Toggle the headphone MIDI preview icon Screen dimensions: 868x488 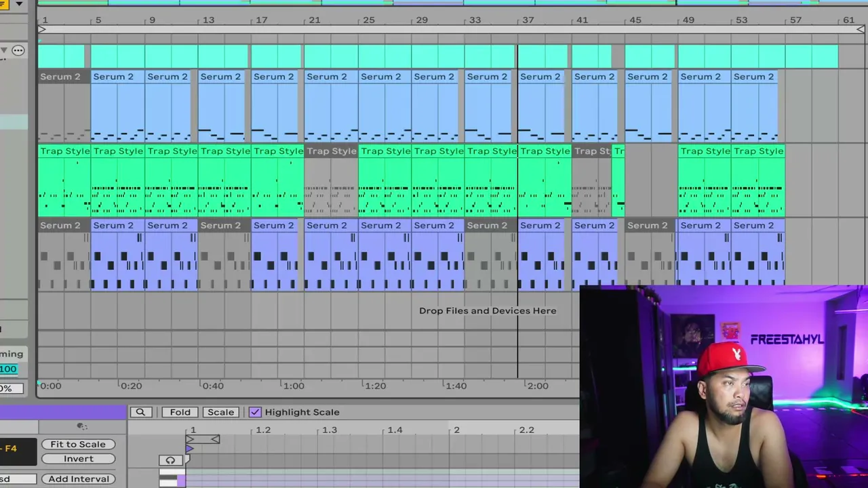pos(170,460)
